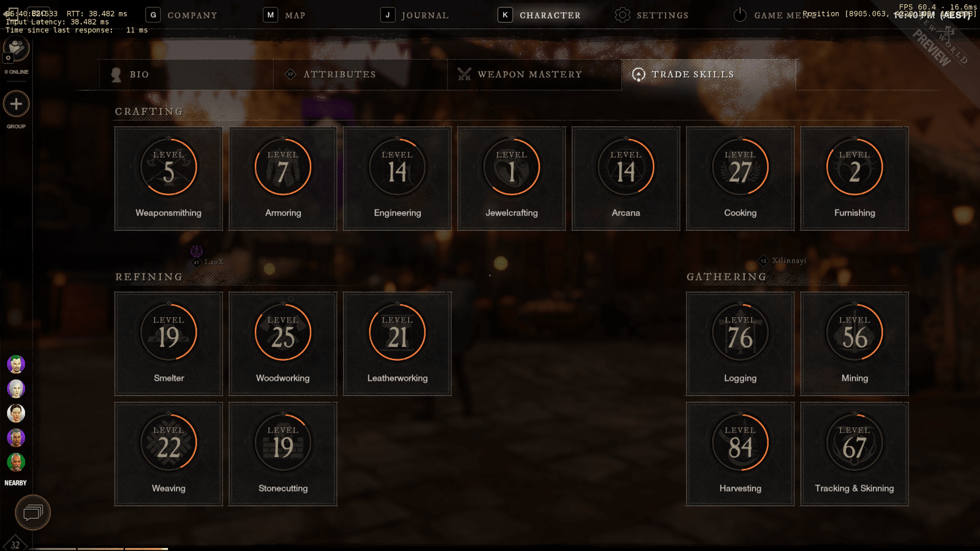This screenshot has width=980, height=551.
Task: Open the Harvesting level 84 skill tile
Action: pos(740,454)
